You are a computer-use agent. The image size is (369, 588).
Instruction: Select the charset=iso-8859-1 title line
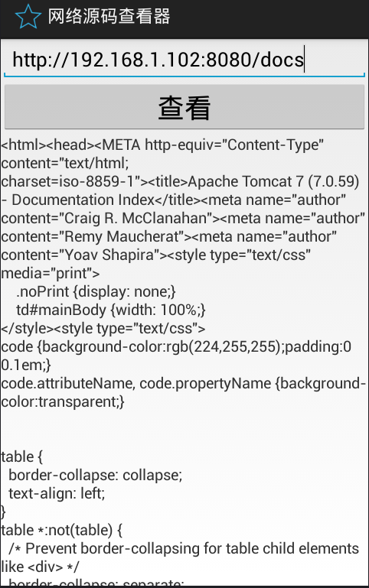pyautogui.click(x=180, y=182)
